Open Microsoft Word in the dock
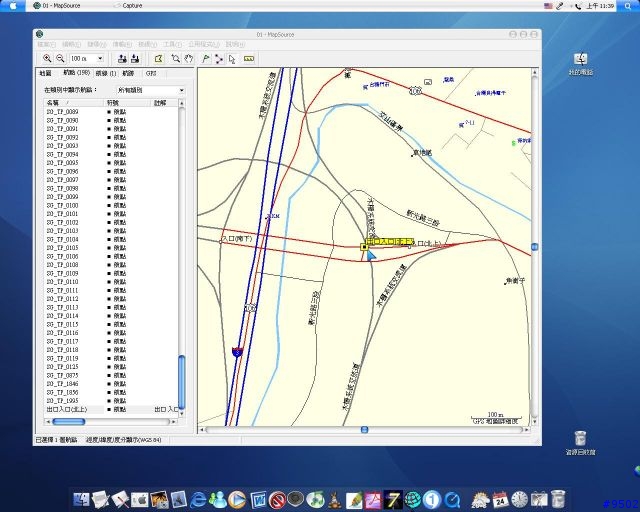This screenshot has width=640, height=512. 258,500
